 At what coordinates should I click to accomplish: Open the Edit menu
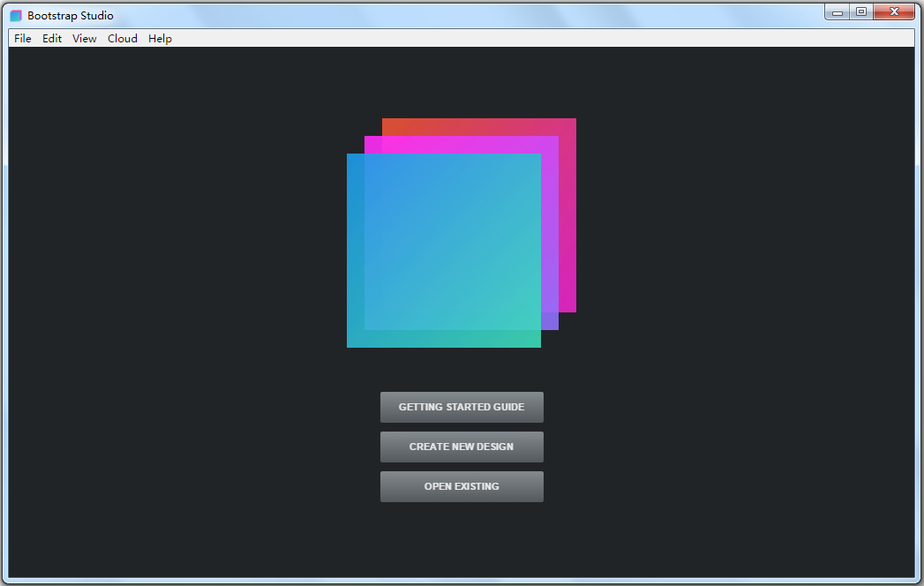point(51,38)
